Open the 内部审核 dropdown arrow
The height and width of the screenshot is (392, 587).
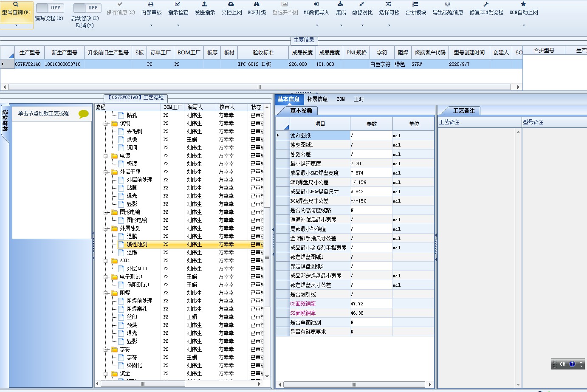coord(151,25)
